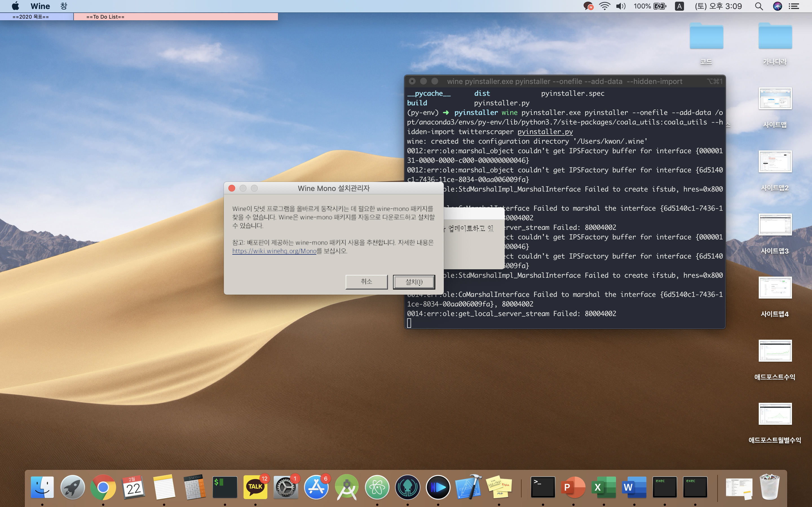Open Android Studio from the dock
This screenshot has width=812, height=507.
point(347,487)
